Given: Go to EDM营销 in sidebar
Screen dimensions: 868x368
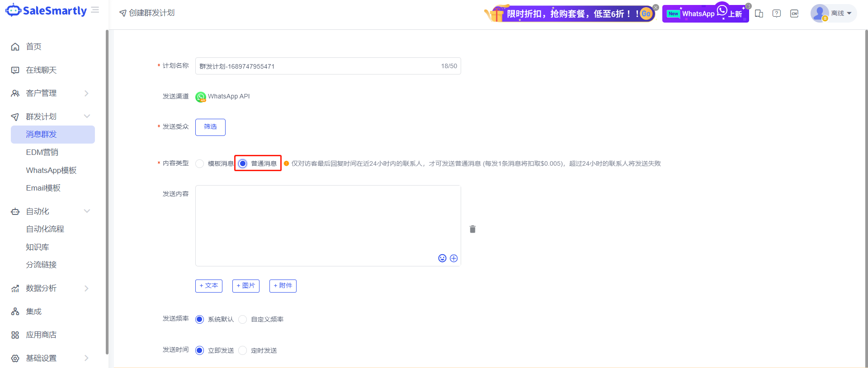Looking at the screenshot, I should [x=42, y=153].
